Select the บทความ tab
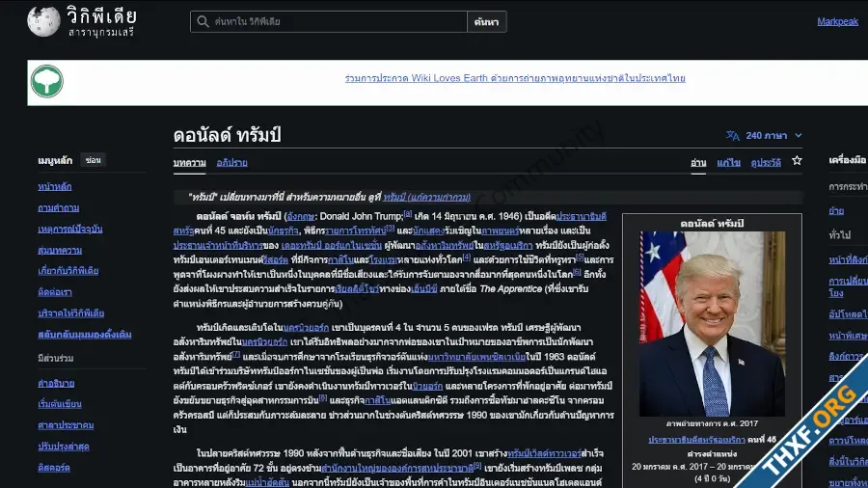The image size is (868, 488). pyautogui.click(x=189, y=163)
